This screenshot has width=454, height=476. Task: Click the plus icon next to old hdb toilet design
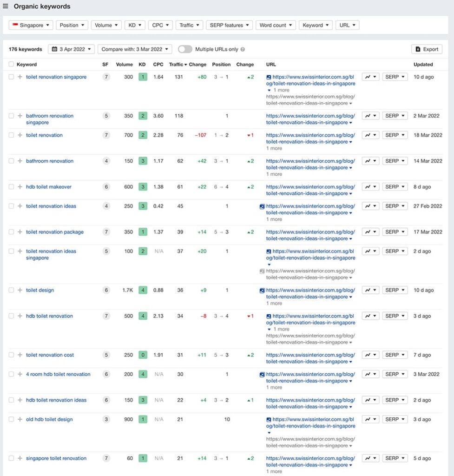(20, 419)
